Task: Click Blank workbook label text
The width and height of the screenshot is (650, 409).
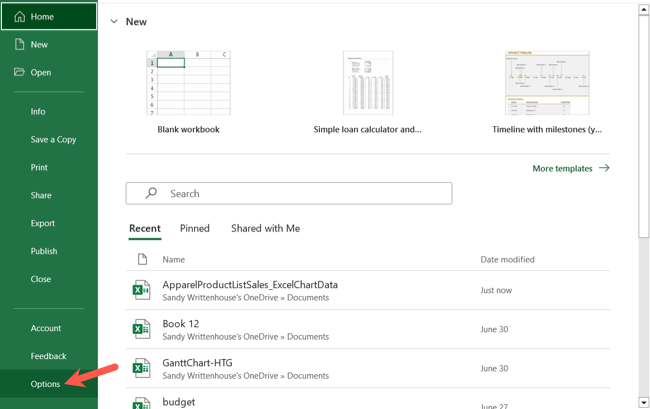Action: [x=189, y=129]
